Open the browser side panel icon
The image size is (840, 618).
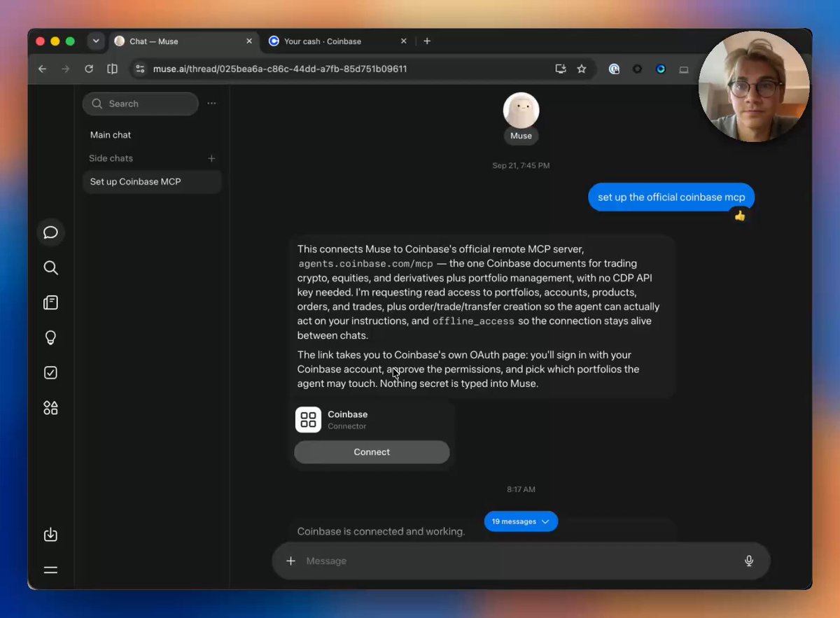[112, 69]
